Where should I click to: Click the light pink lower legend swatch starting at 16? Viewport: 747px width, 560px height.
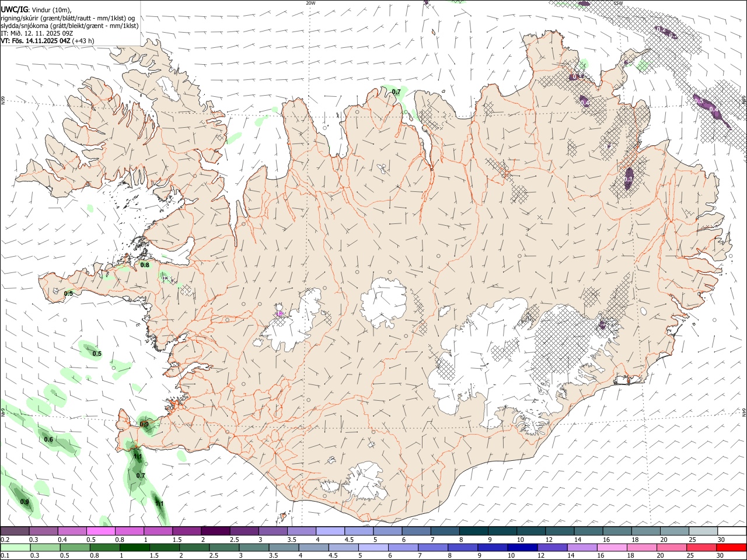[612, 547]
